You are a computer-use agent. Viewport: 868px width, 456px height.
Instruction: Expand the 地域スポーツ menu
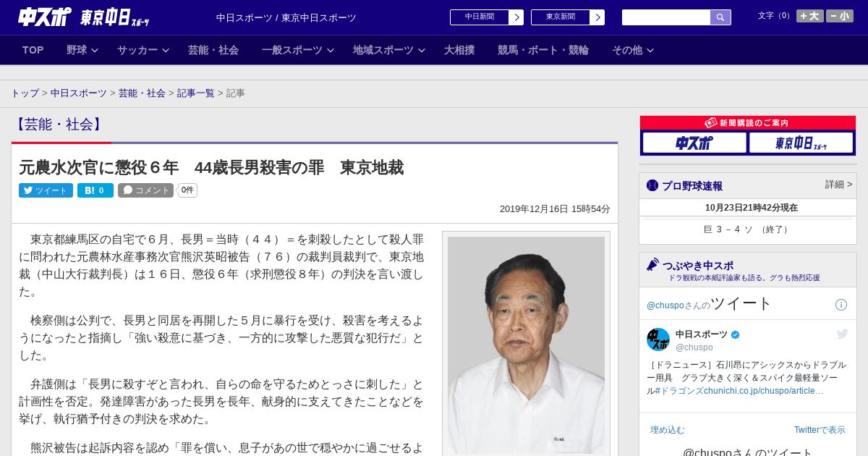click(389, 50)
